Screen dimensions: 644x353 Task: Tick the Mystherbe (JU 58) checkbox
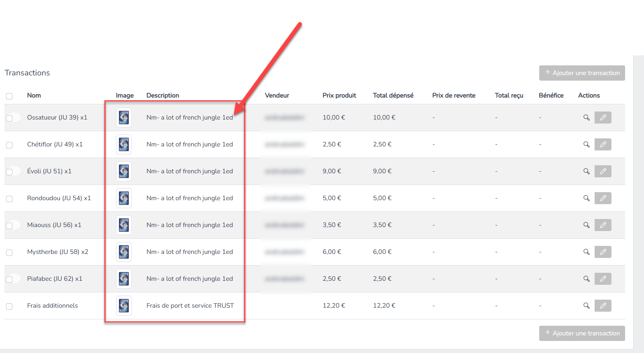point(9,252)
